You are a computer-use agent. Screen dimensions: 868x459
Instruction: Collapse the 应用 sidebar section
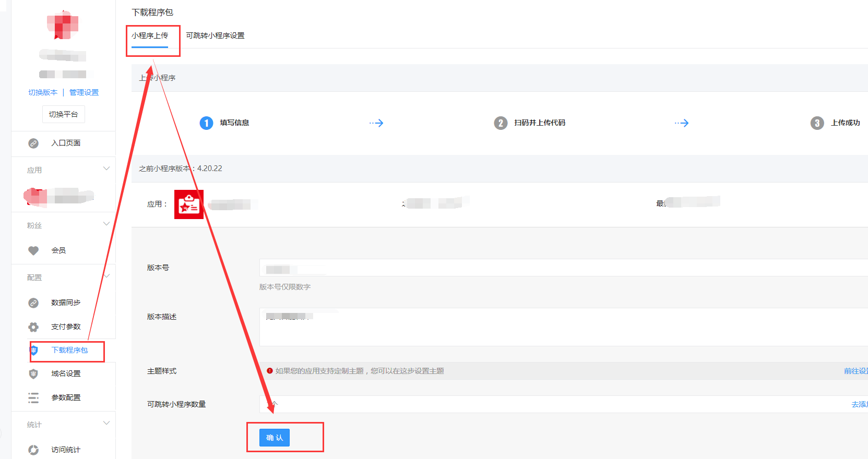[106, 168]
